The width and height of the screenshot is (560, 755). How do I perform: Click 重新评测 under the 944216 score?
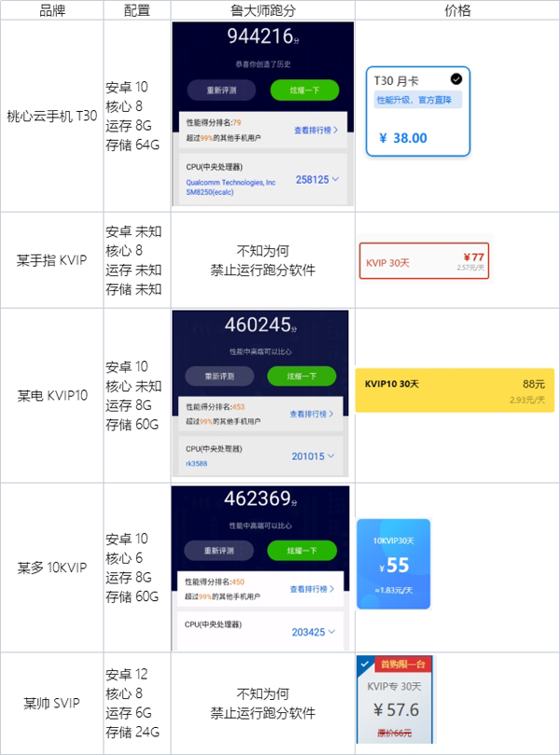pyautogui.click(x=221, y=90)
